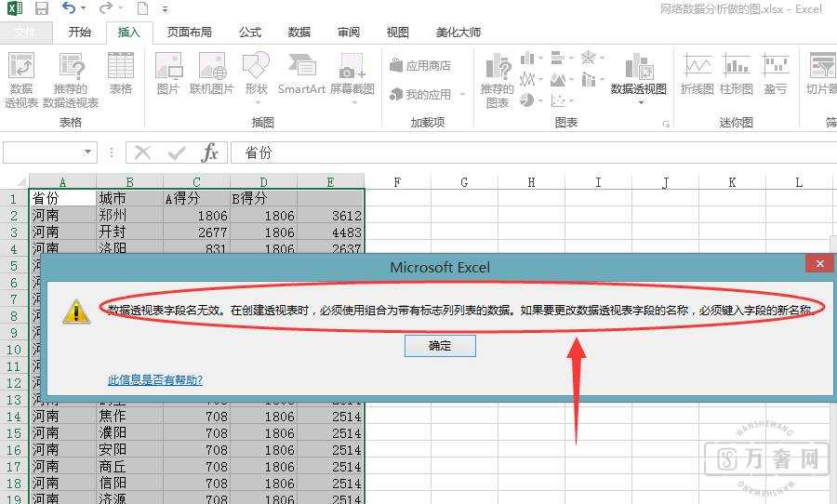Open the 屏幕截图 screenshot tool
This screenshot has height=504, width=837.
[352, 77]
